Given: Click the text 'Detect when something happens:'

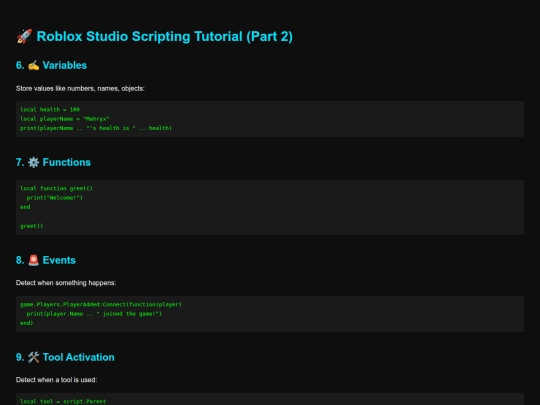Looking at the screenshot, I should (x=66, y=283).
